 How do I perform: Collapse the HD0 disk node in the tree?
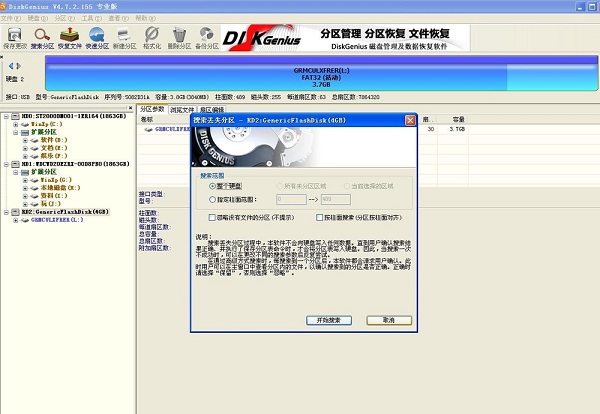[6, 116]
